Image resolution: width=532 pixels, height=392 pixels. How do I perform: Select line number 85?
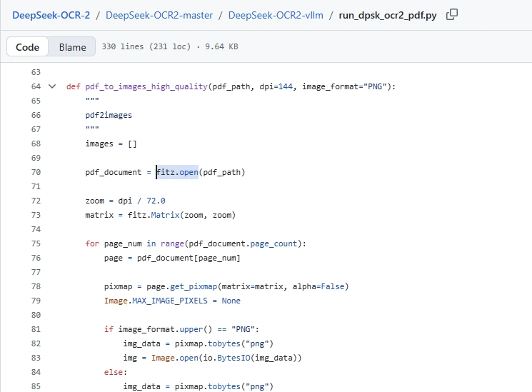36,386
